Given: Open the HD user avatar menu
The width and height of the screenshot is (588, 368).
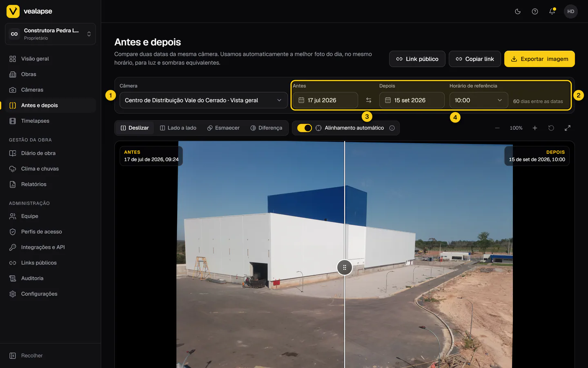Looking at the screenshot, I should click(x=571, y=11).
